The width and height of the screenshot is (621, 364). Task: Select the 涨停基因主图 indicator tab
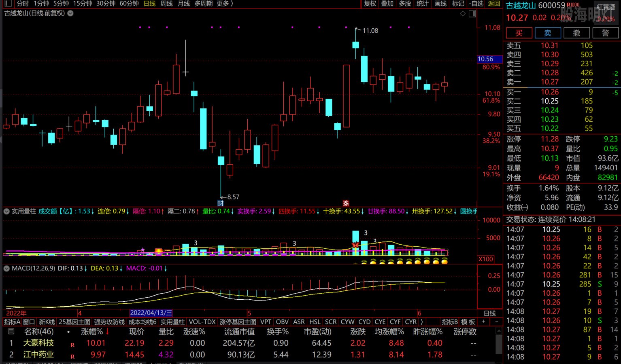[238, 322]
